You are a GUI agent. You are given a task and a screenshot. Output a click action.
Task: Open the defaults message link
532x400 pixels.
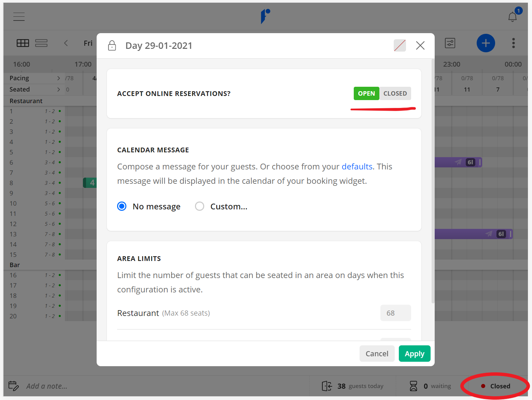357,166
